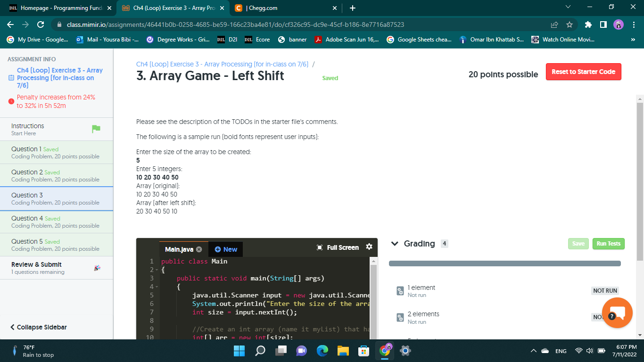644x362 pixels.
Task: Open Instructions in sidebar
Action: click(57, 129)
